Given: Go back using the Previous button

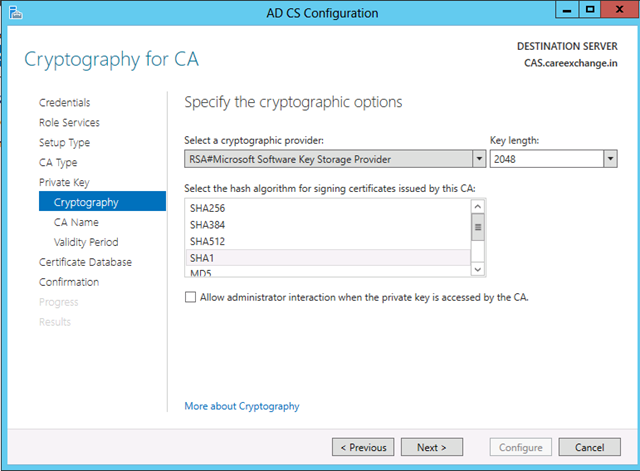Looking at the screenshot, I should tap(363, 447).
